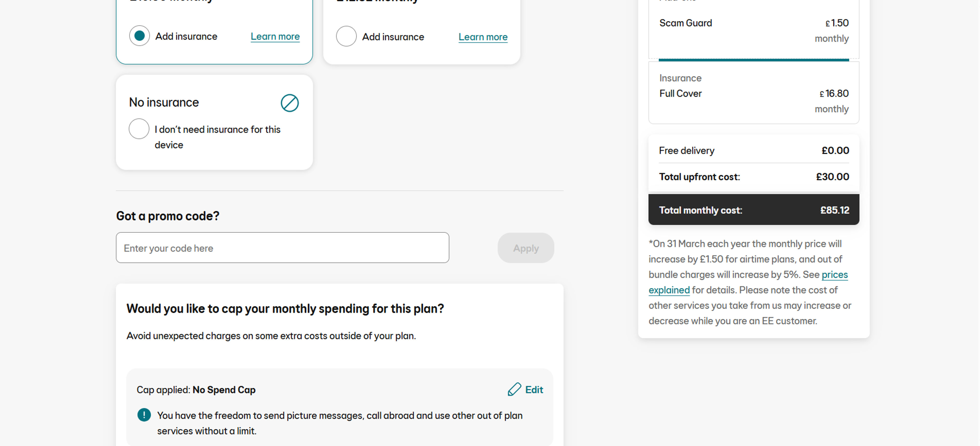Select the first Add insurance radio button

(139, 36)
